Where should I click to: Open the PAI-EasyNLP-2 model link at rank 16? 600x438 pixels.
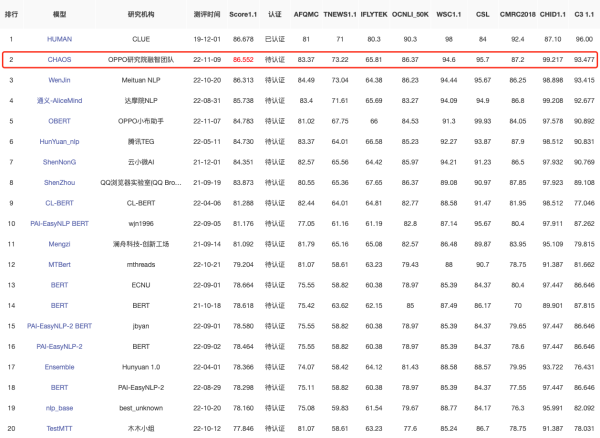tap(59, 347)
